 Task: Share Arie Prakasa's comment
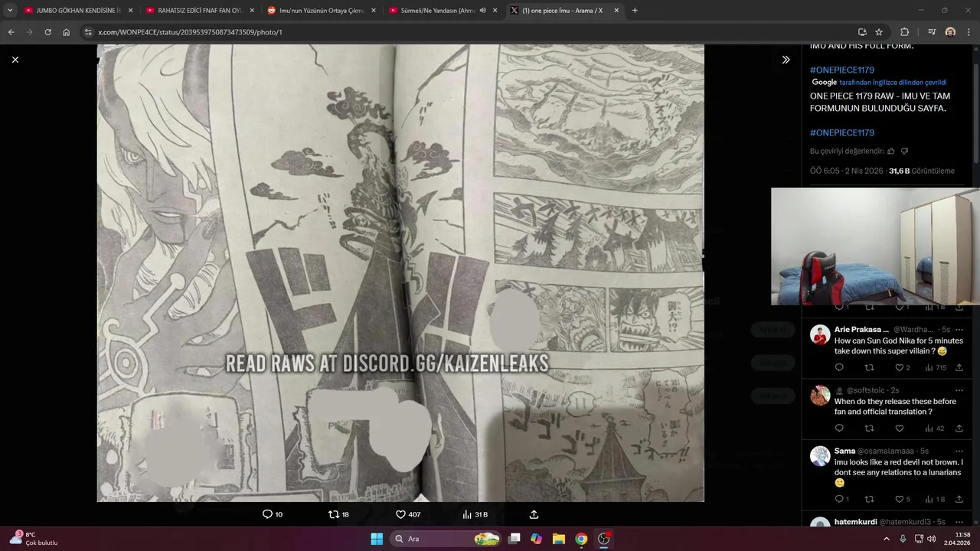[x=959, y=367]
